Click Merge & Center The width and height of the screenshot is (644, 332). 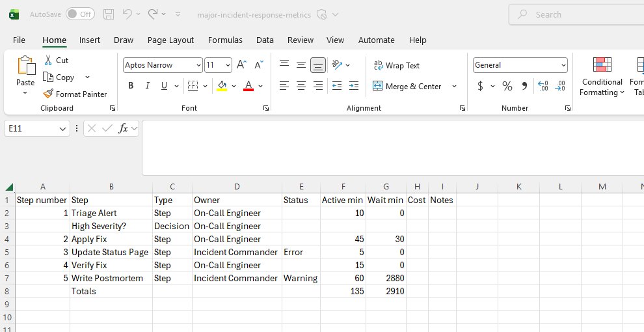tap(407, 87)
